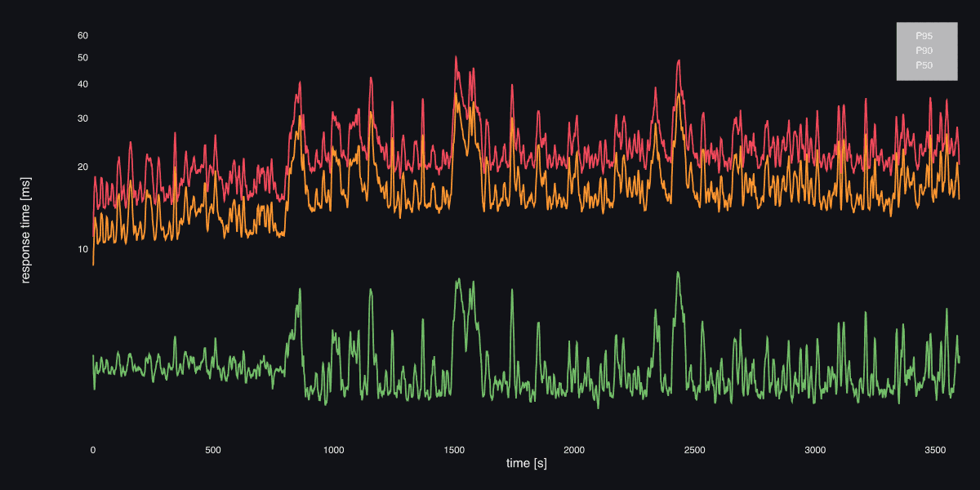Screen dimensions: 980x490
Task: Click the 40 y-axis tick label
Action: pyautogui.click(x=82, y=84)
